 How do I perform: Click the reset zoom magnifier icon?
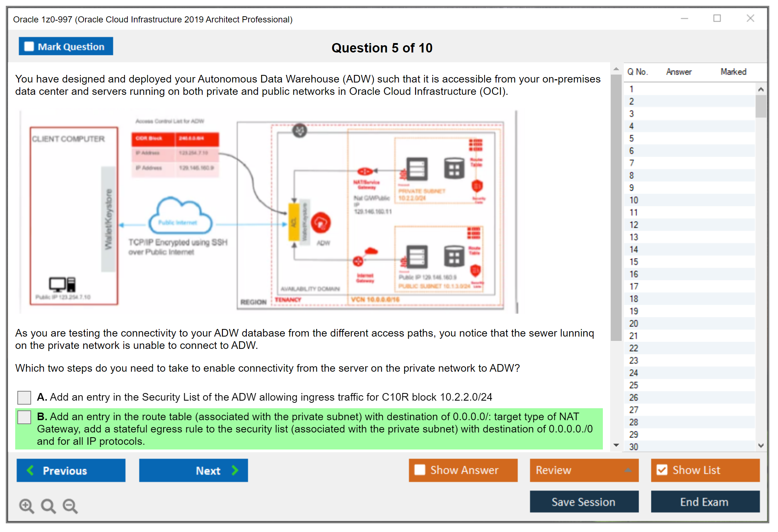(x=48, y=506)
